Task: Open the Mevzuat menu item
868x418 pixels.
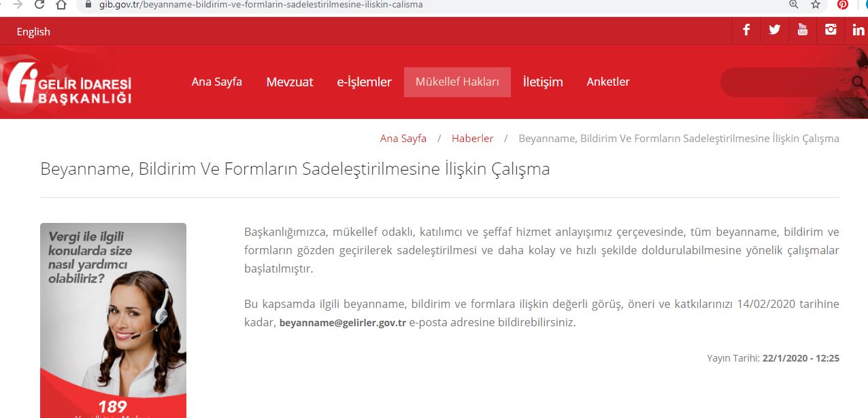Action: click(289, 82)
